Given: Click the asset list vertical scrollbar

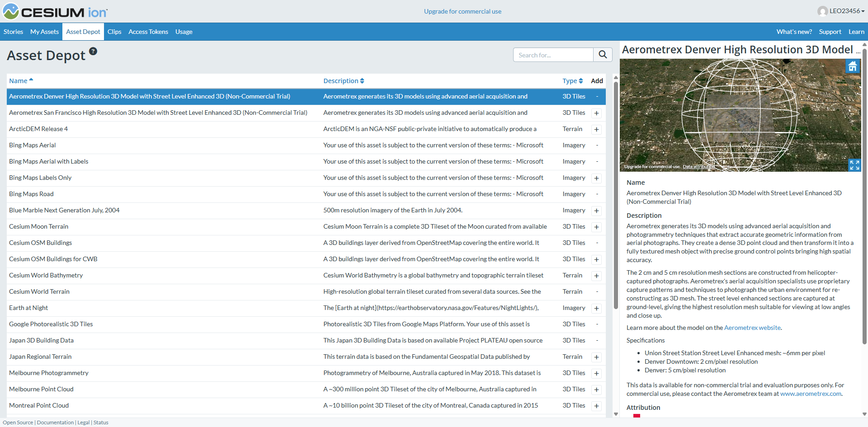Looking at the screenshot, I should pos(616,194).
